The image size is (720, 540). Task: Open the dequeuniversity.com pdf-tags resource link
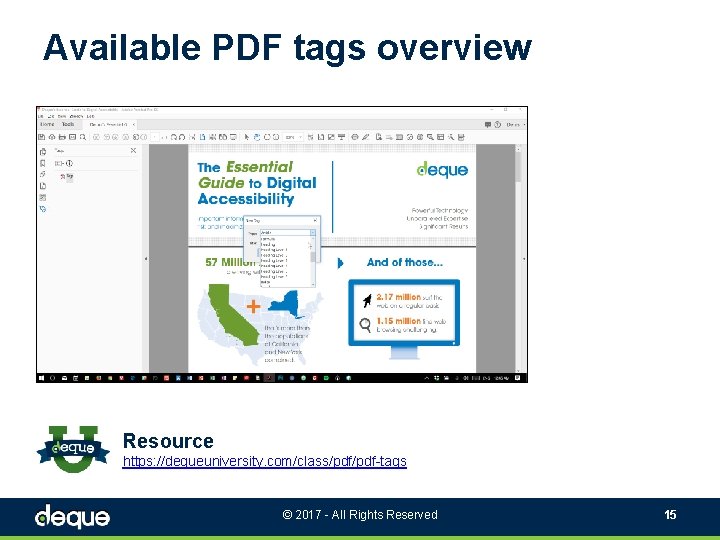[264, 461]
